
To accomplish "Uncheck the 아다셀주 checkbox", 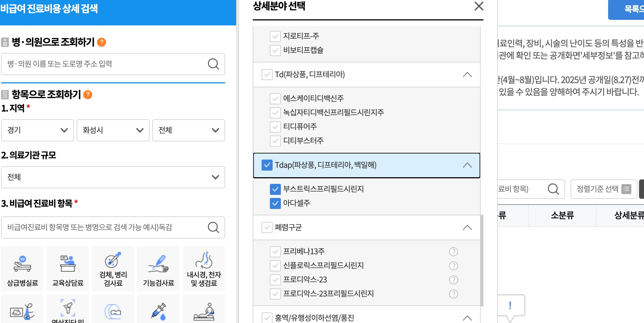I will pos(275,203).
